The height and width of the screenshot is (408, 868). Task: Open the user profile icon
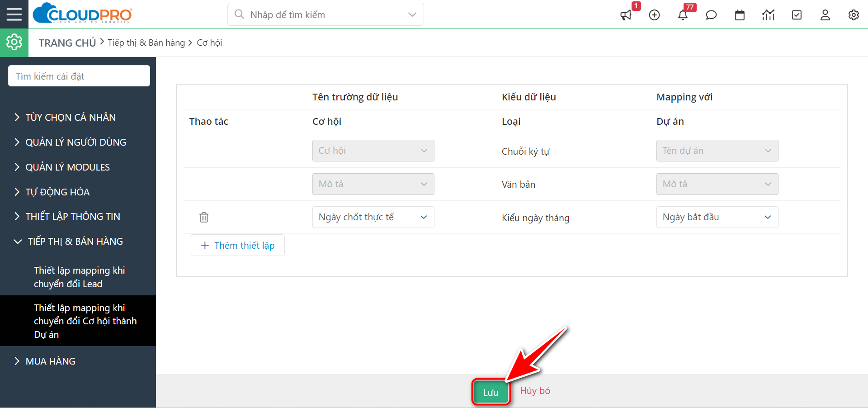point(825,15)
